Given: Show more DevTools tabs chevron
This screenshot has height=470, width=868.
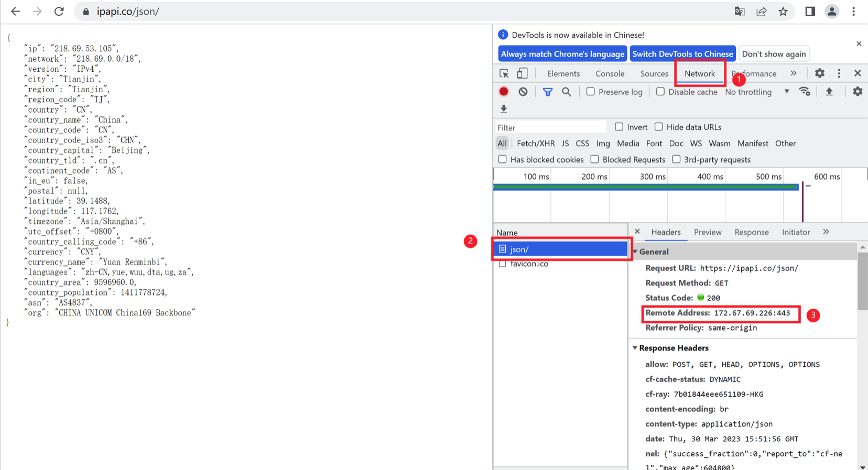Looking at the screenshot, I should (x=794, y=73).
